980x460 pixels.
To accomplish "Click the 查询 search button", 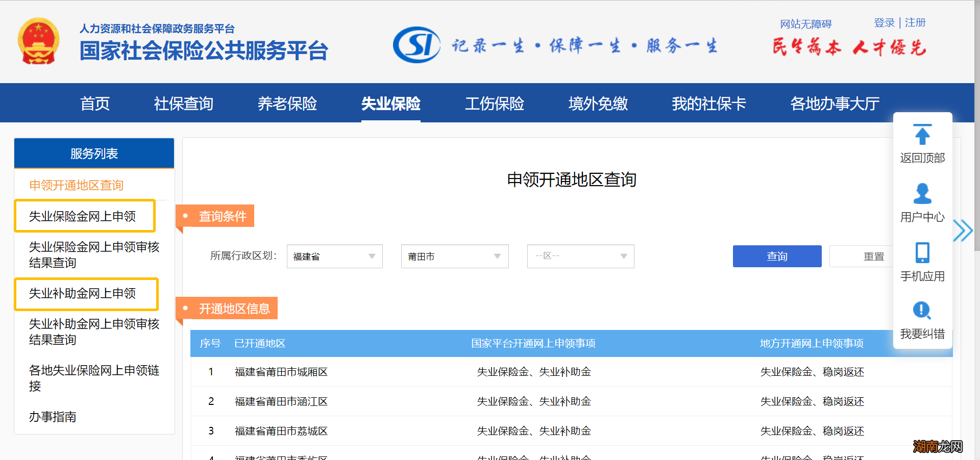I will [x=776, y=257].
